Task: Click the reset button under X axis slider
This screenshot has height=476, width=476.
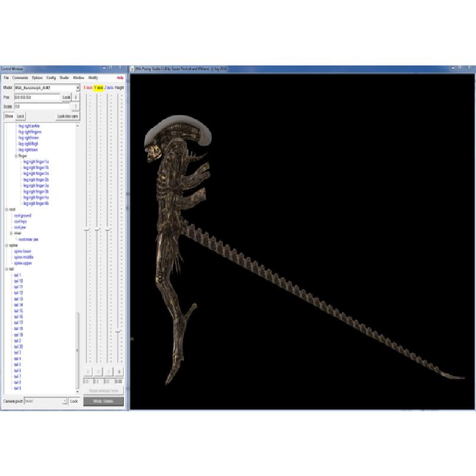Action: point(88,372)
